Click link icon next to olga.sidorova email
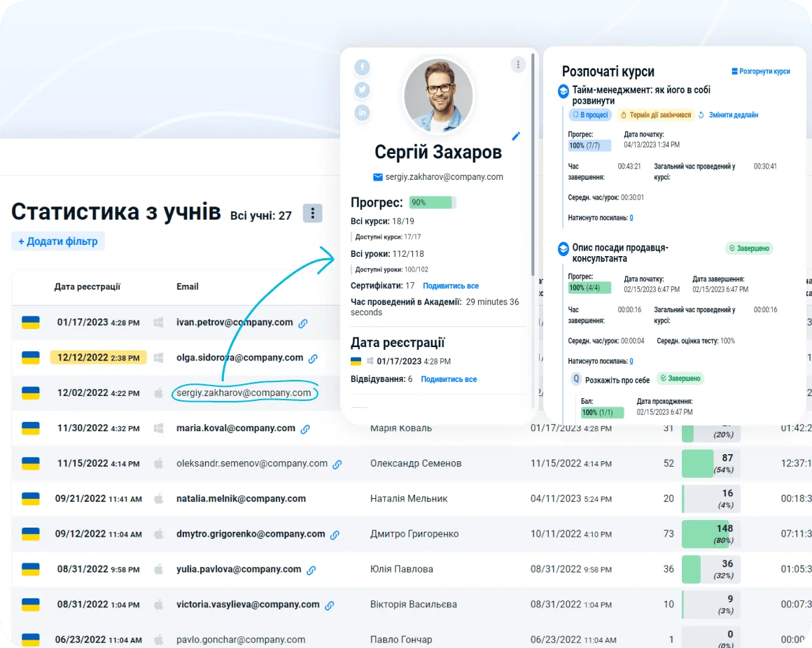812x648 pixels. 313,358
